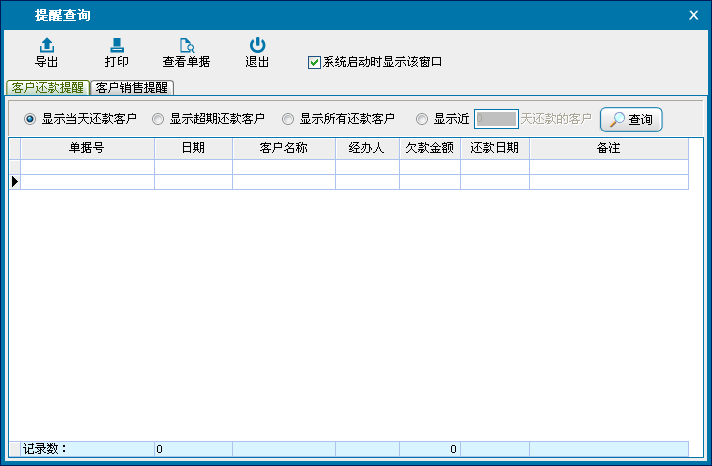
Task: Open View Document (查看单据) icon
Action: point(186,45)
